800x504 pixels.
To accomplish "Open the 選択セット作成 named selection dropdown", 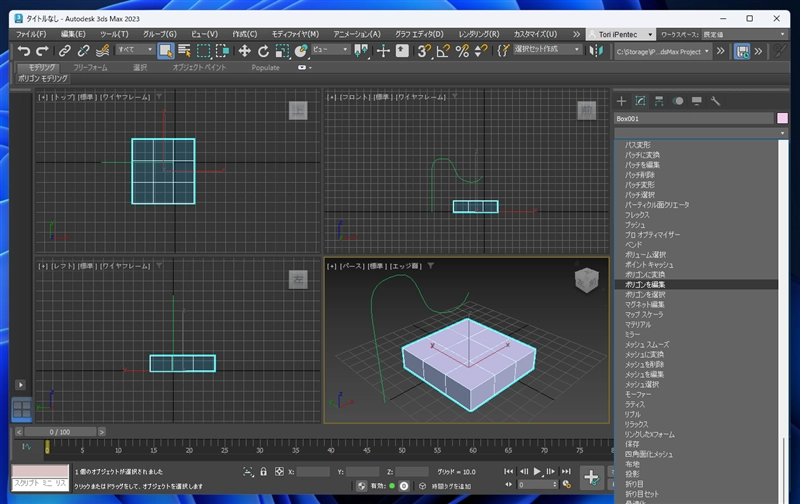I will tap(547, 49).
